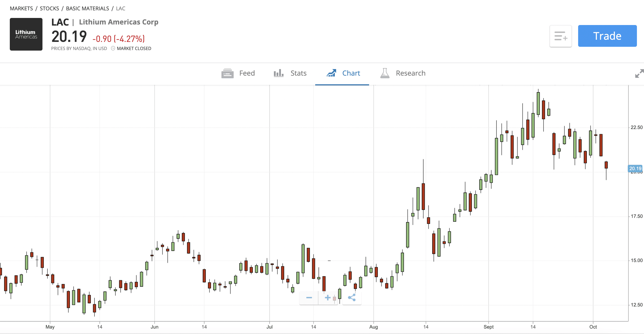
Task: Click the 20.19 current price label
Action: (x=635, y=169)
